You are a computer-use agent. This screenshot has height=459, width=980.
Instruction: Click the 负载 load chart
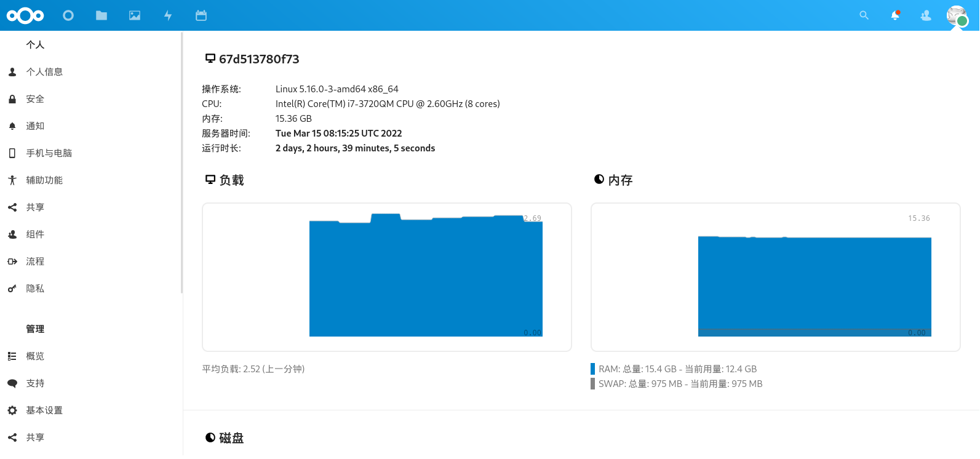(x=387, y=277)
